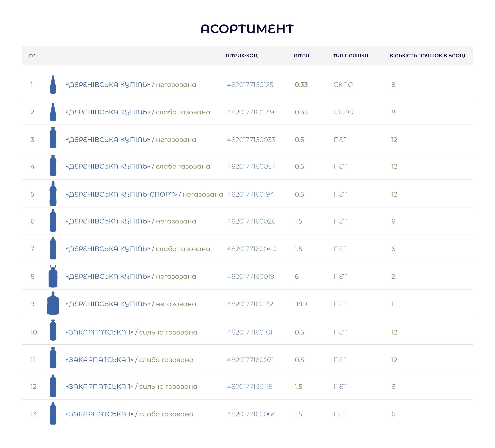Select «ДЕРЕНІВСЬКА КУПІЛЬ» негазована in row 9
Viewport: 495px width, 448px height.
(131, 304)
